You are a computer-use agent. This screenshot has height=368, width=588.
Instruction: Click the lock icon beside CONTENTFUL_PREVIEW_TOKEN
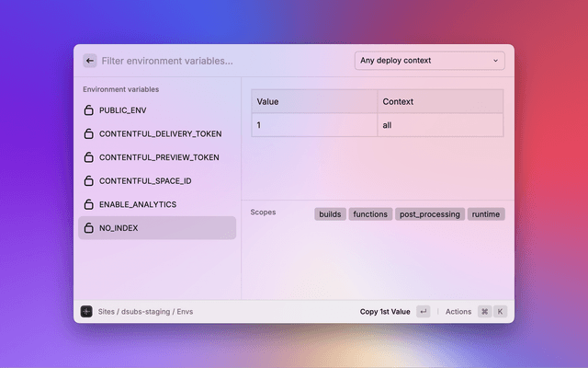89,157
